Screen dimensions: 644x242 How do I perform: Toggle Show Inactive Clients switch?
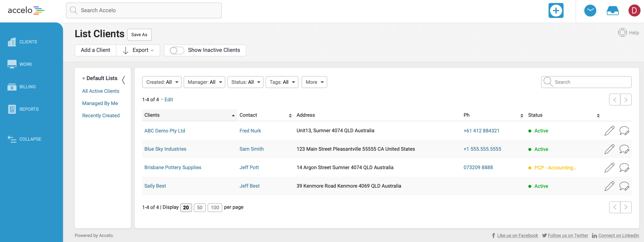(x=177, y=50)
